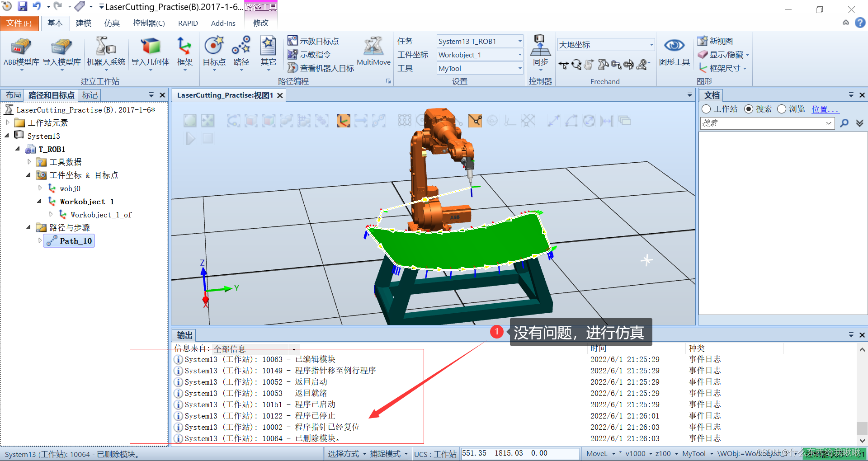868x461 pixels.
Task: Save the station with the floppy disk icon
Action: coord(22,6)
